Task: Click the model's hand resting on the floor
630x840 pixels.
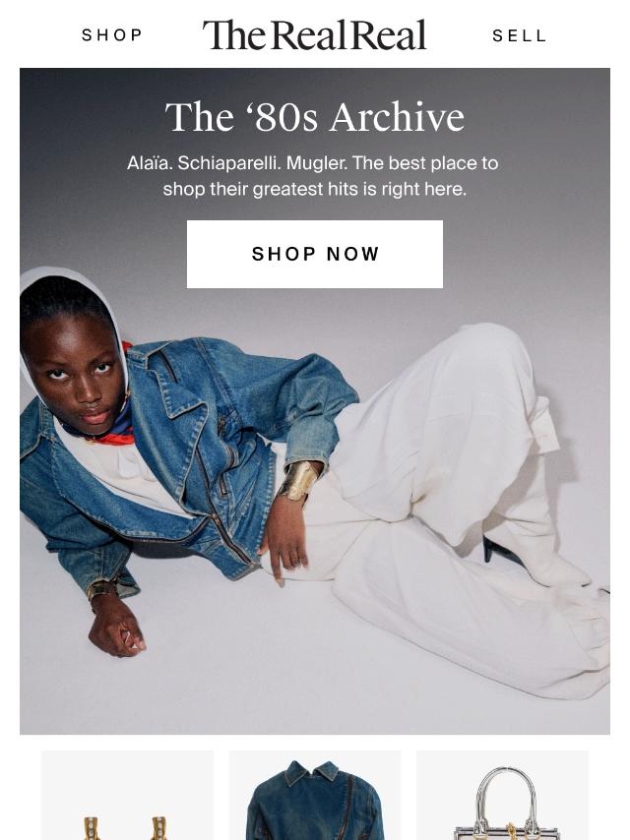Action: pos(115,627)
